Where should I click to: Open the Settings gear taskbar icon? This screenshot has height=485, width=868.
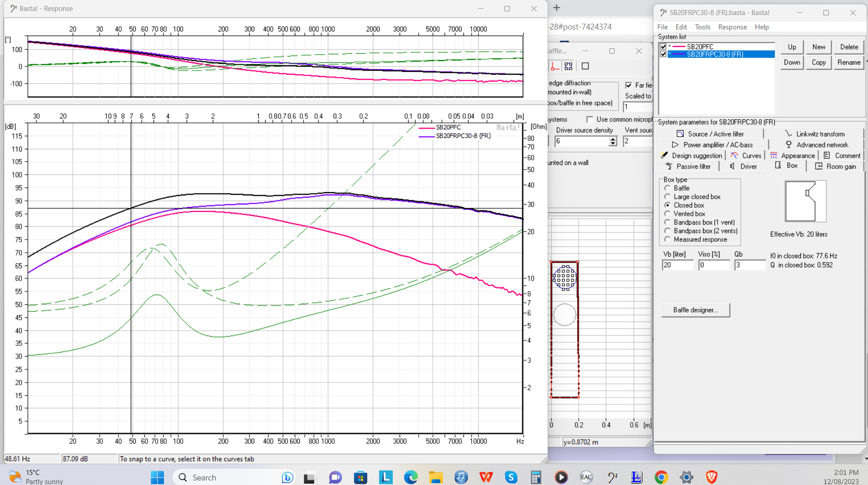(686, 477)
